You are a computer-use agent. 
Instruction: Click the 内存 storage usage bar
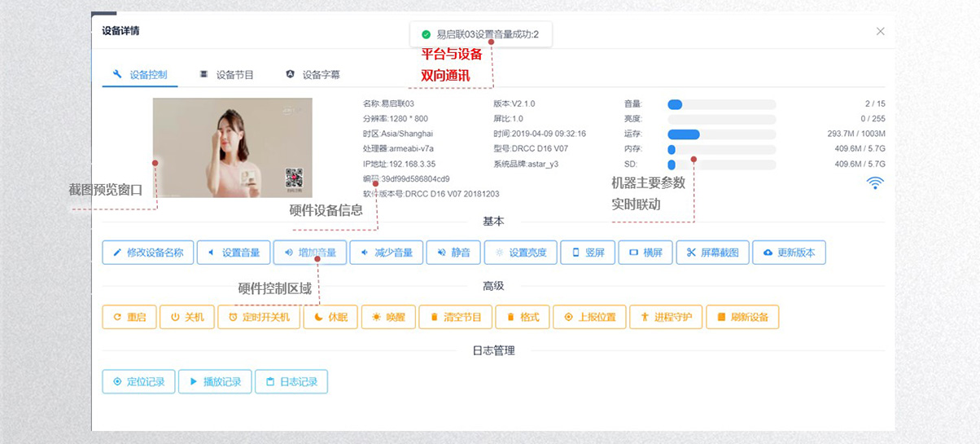point(721,149)
